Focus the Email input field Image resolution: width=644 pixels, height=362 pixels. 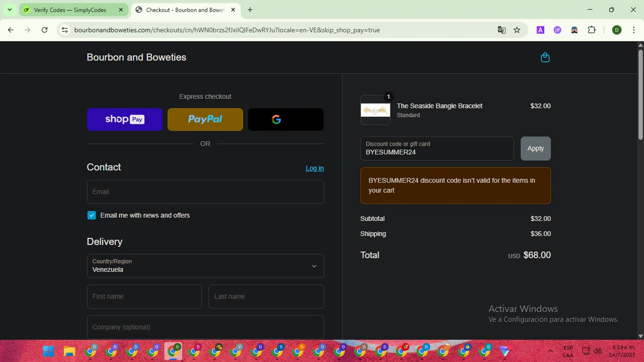tap(205, 192)
